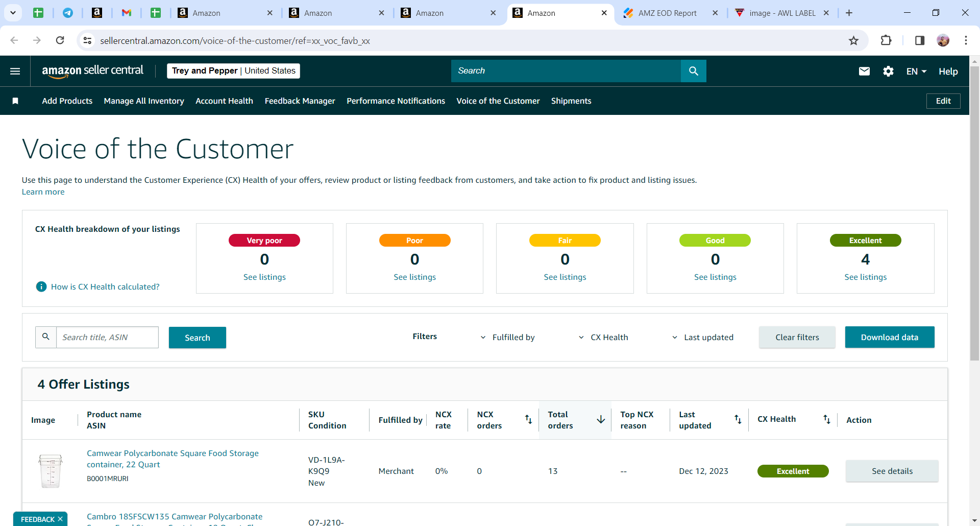Expand the CX Health filter dropdown

coord(603,337)
